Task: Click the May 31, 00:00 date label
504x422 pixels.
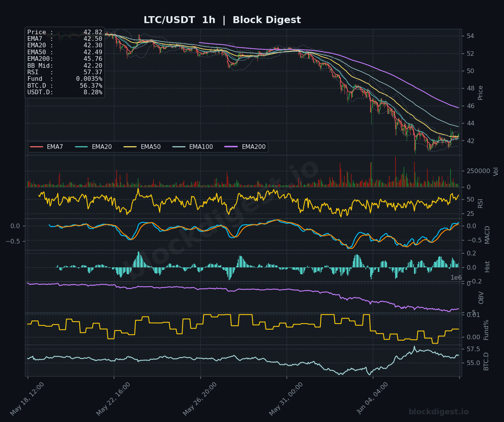Action: coord(286,399)
